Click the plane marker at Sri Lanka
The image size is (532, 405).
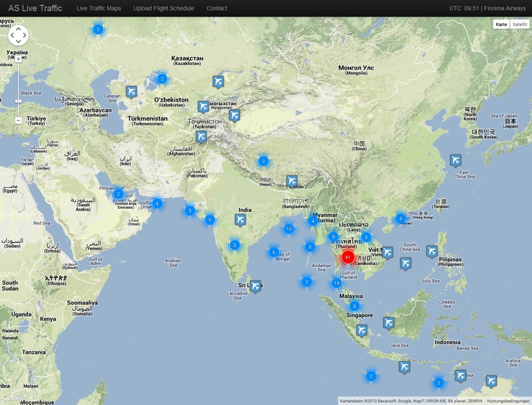(255, 286)
